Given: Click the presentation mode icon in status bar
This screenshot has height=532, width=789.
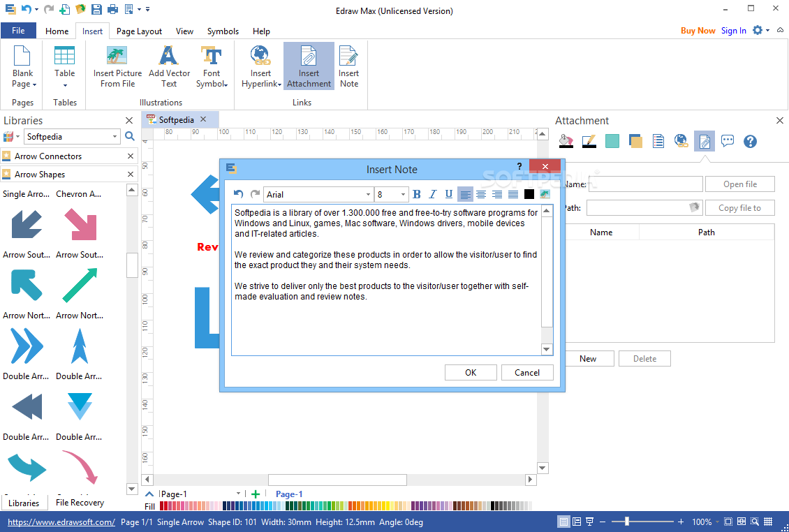Looking at the screenshot, I should (589, 522).
